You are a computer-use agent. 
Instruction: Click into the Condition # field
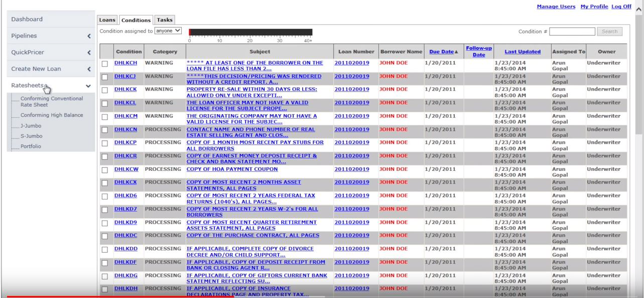pos(572,32)
